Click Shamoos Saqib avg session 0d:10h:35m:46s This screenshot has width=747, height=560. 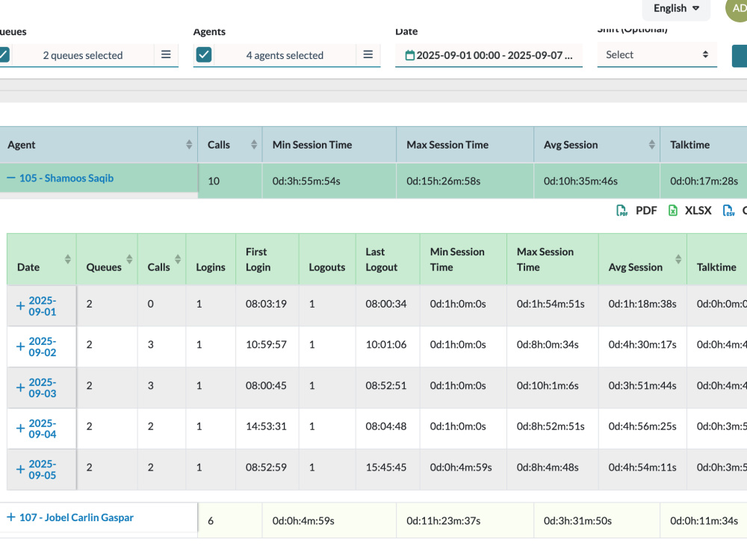click(x=580, y=181)
